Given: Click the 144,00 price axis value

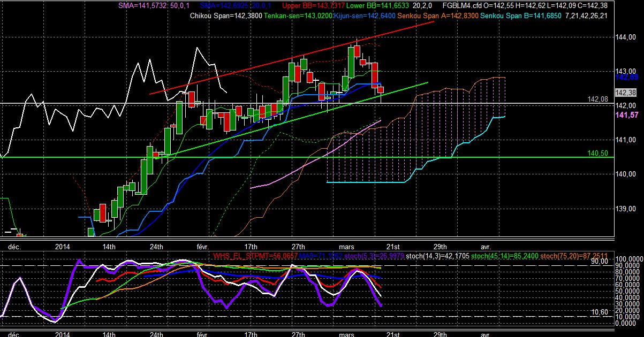Looking at the screenshot, I should 625,37.
